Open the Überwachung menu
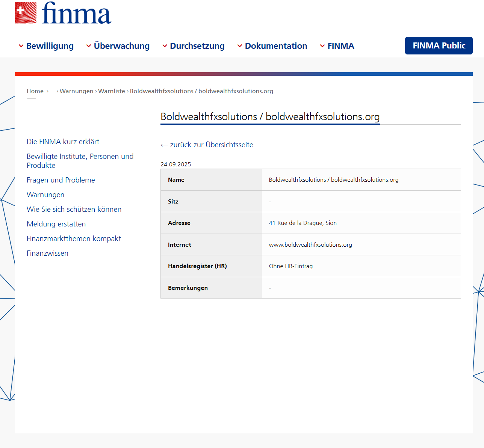Image resolution: width=484 pixels, height=448 pixels. pos(122,46)
